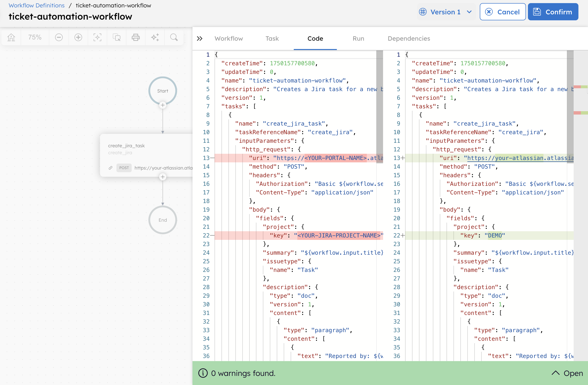Click the fit-to-screen focus icon
This screenshot has width=588, height=385.
pos(97,37)
